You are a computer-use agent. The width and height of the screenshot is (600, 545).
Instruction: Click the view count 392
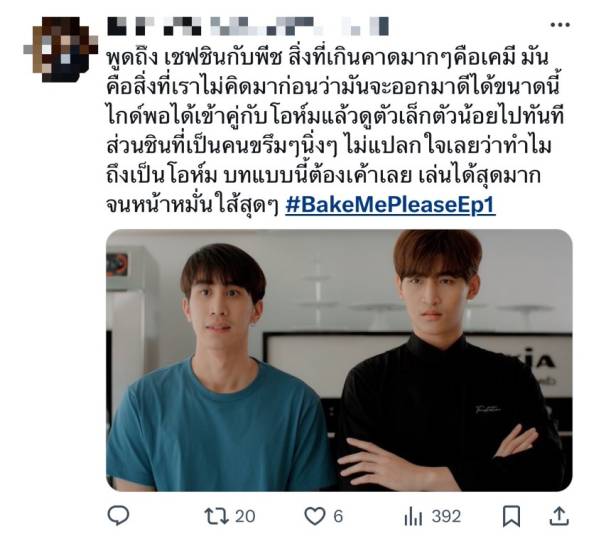click(x=446, y=516)
